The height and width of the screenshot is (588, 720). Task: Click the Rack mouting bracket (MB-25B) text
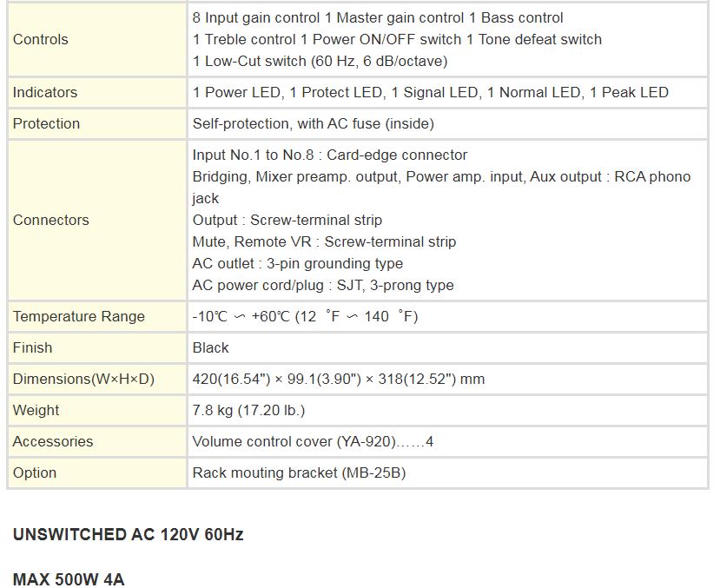[x=299, y=472]
